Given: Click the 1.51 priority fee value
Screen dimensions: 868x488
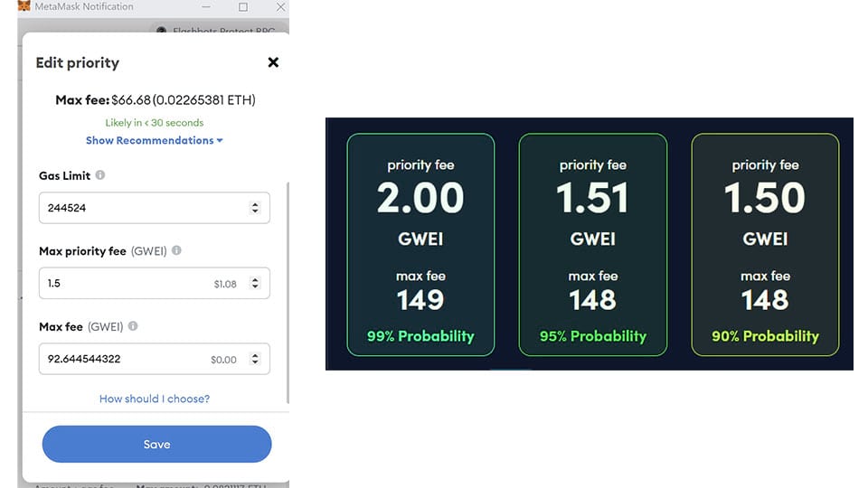Looking at the screenshot, I should [x=593, y=198].
